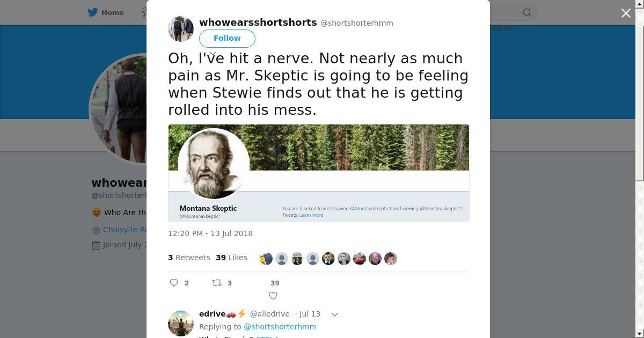
Task: Click edrive's profile avatar
Action: [181, 323]
